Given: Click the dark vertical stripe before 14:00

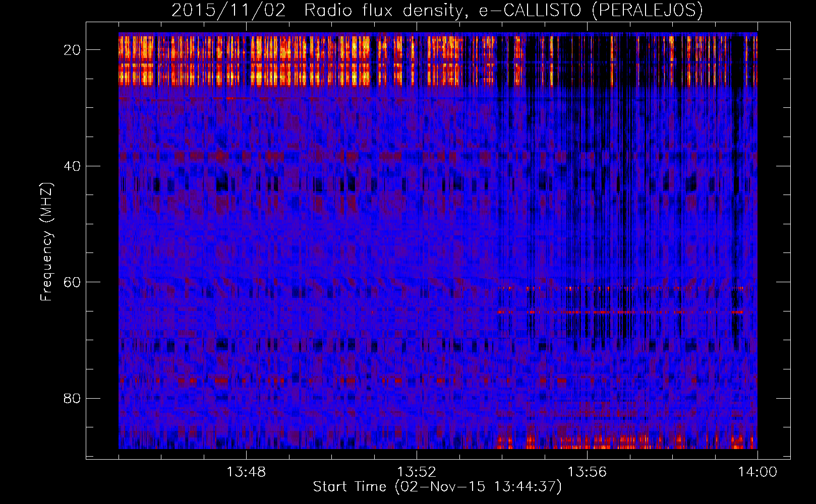Looking at the screenshot, I should pos(737,202).
